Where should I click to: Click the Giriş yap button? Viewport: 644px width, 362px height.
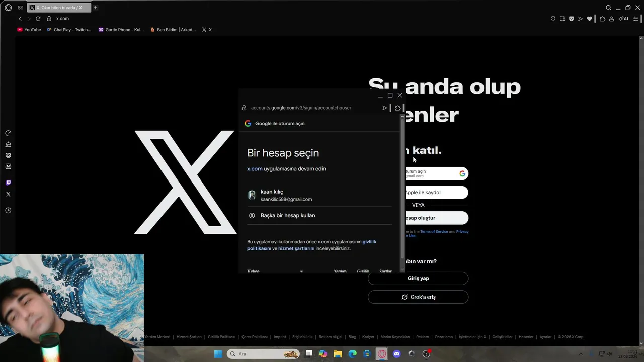418,278
